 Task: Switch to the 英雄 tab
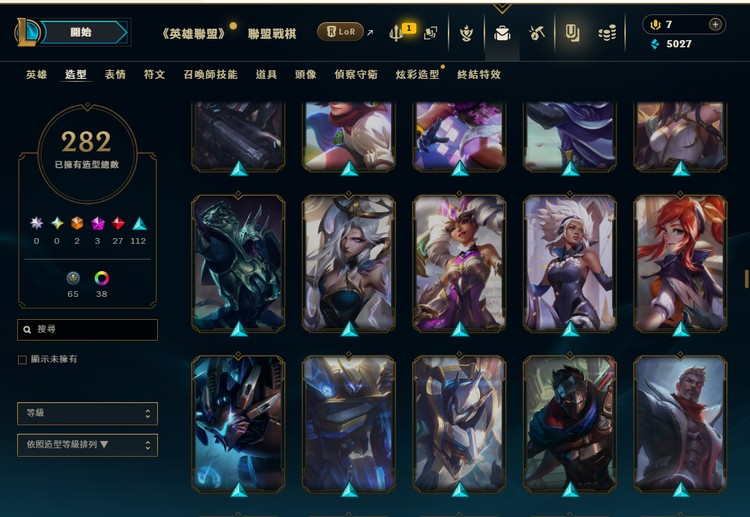click(36, 75)
